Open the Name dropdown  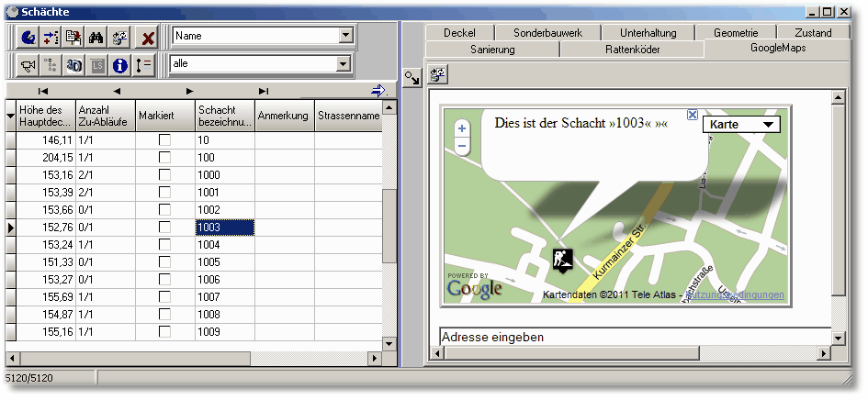(x=346, y=36)
